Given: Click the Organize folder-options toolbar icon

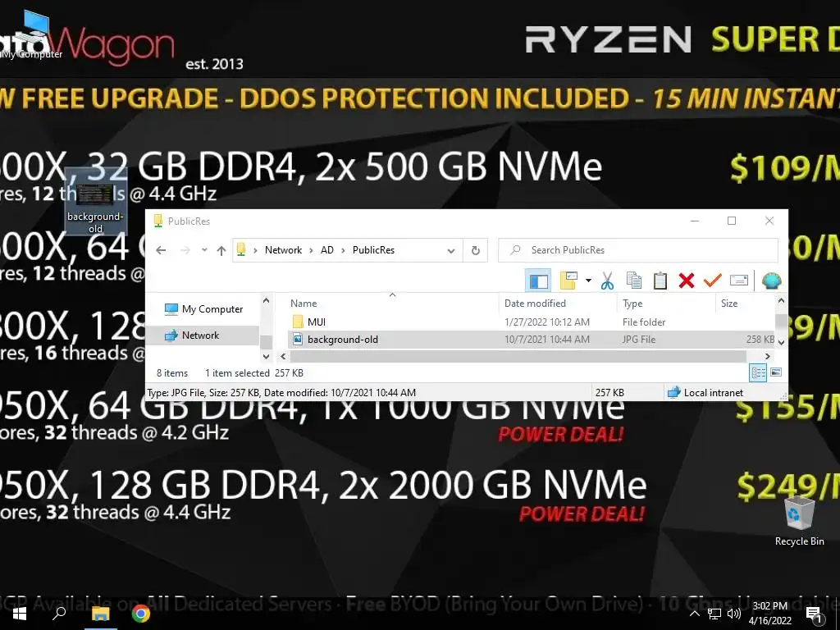Looking at the screenshot, I should pyautogui.click(x=568, y=281).
